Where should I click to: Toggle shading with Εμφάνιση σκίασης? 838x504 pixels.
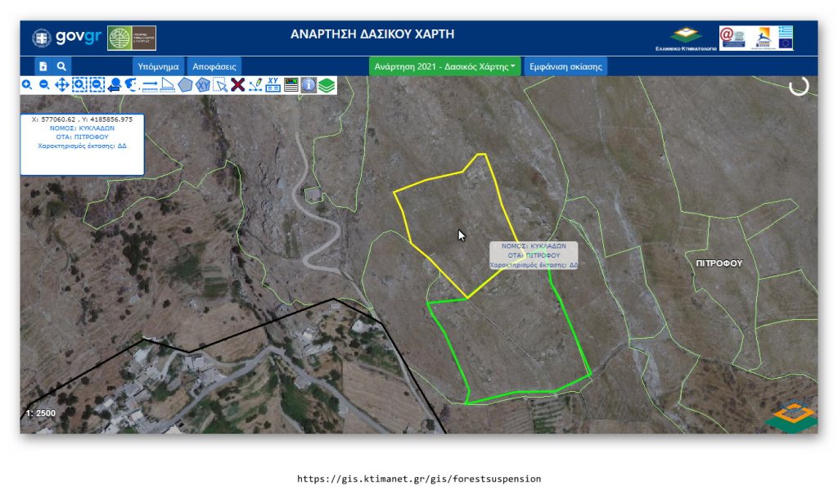(x=565, y=66)
